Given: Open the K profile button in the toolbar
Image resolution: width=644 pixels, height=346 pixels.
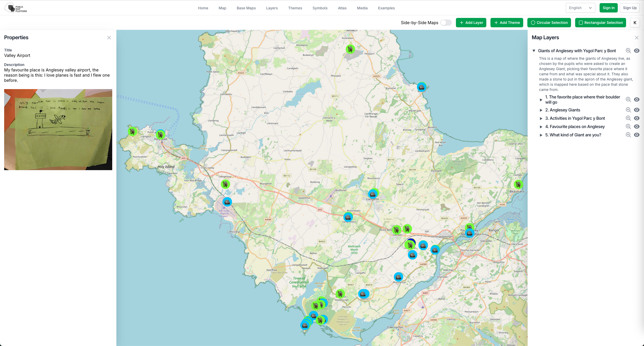Looking at the screenshot, I should click(x=635, y=23).
